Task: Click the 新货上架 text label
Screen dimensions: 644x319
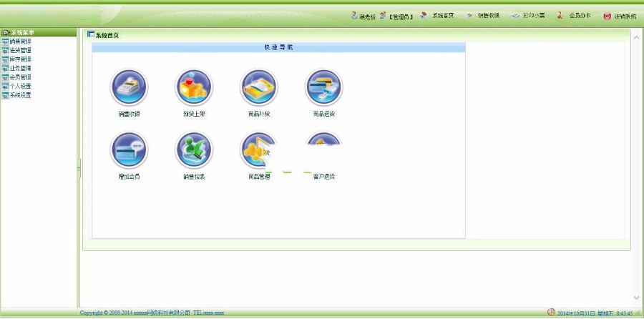Action: point(194,114)
